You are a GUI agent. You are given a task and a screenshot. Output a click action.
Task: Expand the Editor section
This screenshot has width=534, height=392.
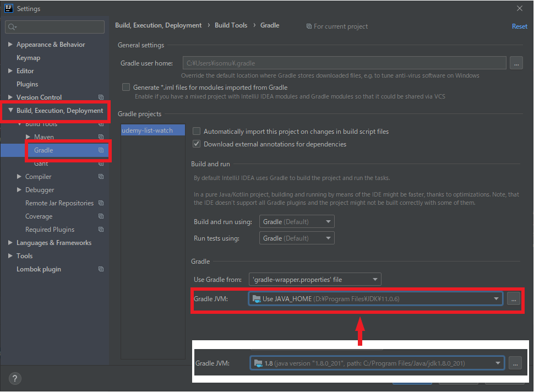pyautogui.click(x=10, y=71)
